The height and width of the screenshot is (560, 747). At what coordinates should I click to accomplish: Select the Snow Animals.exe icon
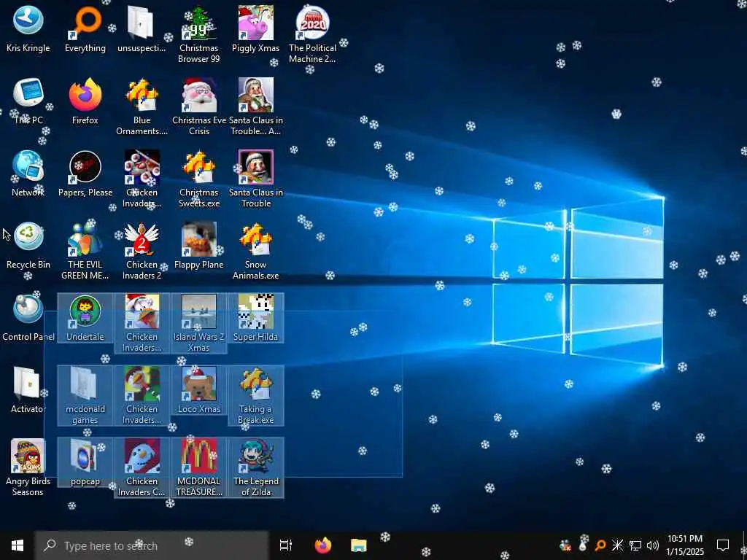pos(255,252)
